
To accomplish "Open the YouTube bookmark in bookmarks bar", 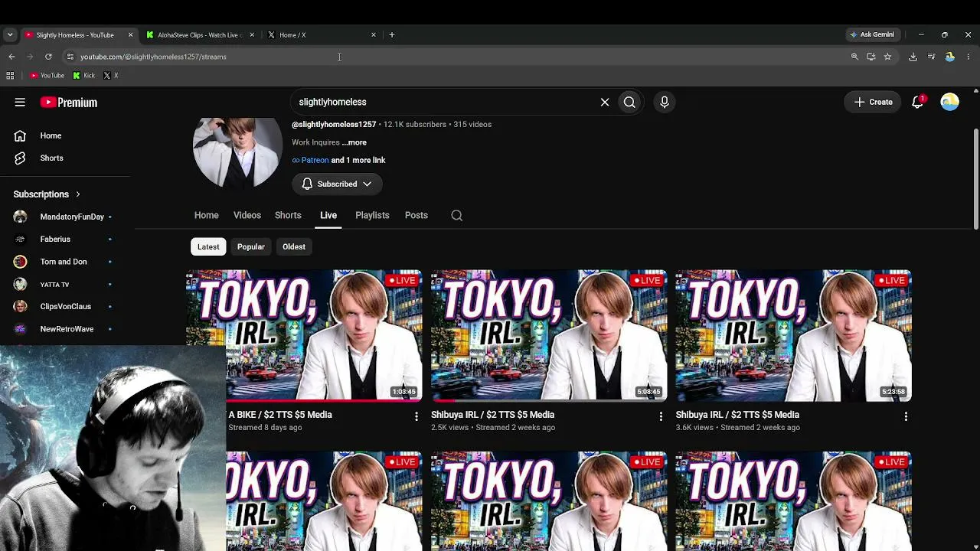I will pos(47,76).
